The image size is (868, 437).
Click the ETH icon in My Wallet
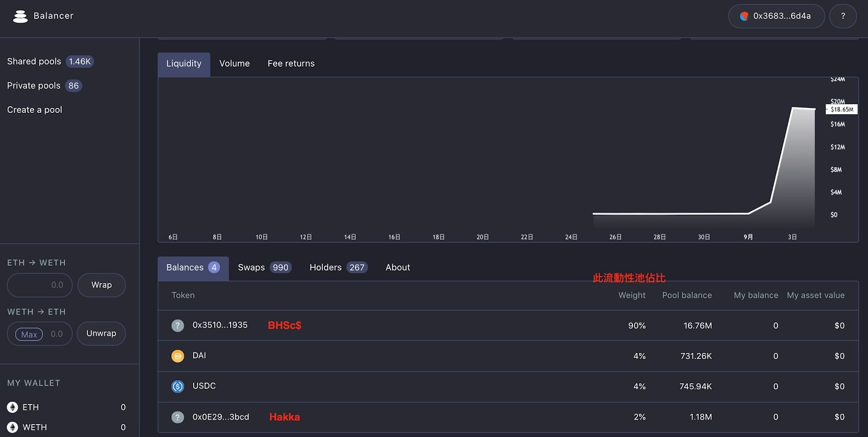tap(12, 407)
